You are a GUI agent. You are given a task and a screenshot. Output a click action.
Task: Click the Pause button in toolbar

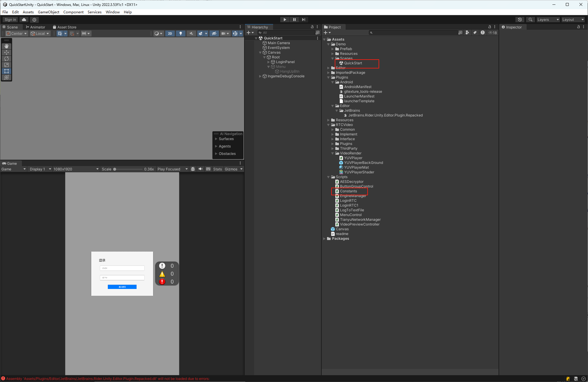pyautogui.click(x=294, y=20)
